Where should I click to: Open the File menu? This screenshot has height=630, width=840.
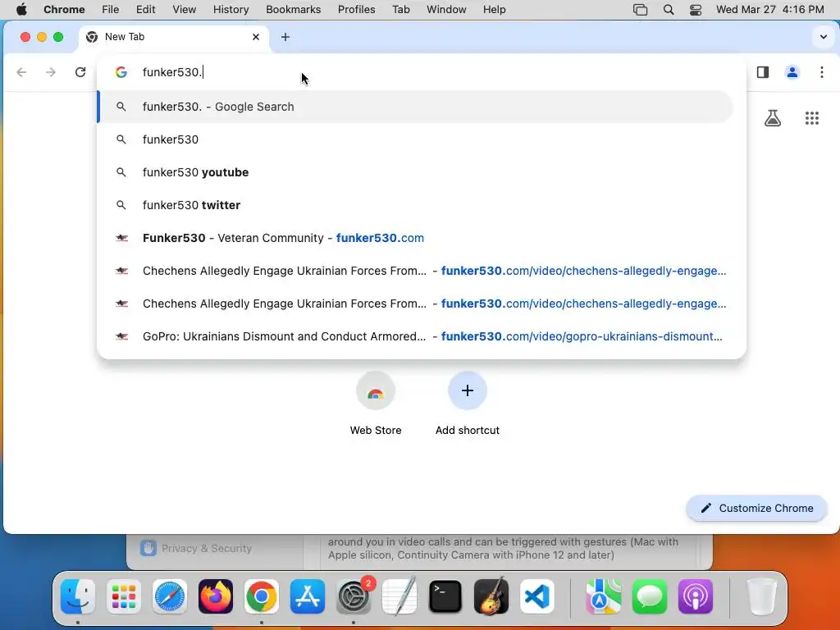click(x=111, y=9)
